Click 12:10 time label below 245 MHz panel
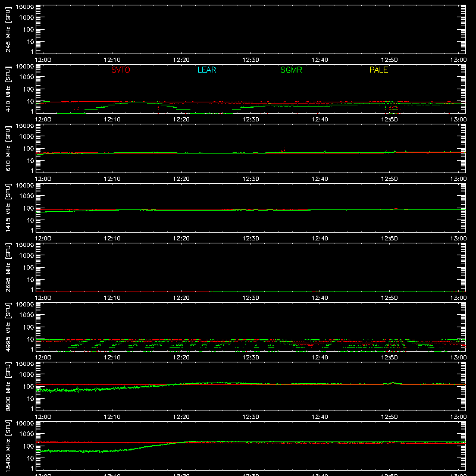 pyautogui.click(x=112, y=60)
